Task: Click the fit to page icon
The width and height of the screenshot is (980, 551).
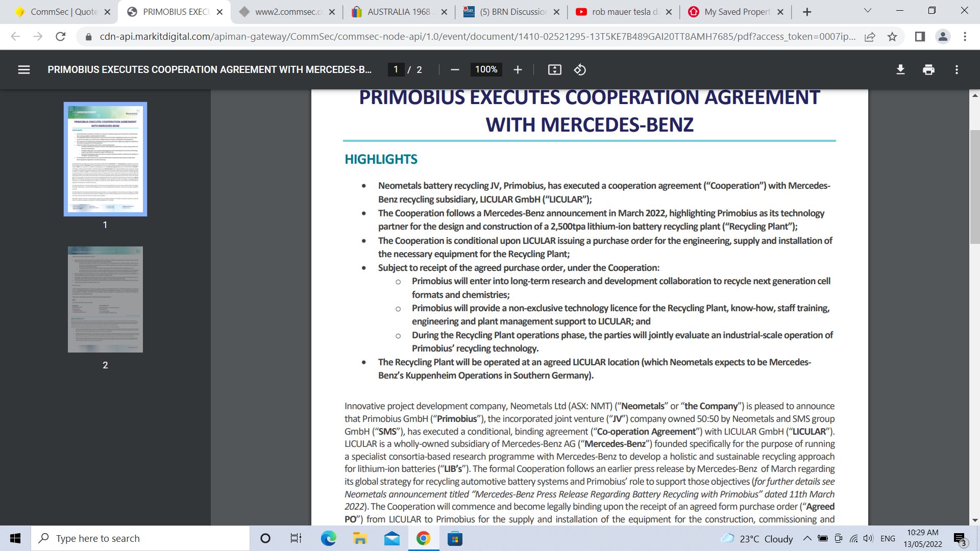Action: (x=554, y=70)
